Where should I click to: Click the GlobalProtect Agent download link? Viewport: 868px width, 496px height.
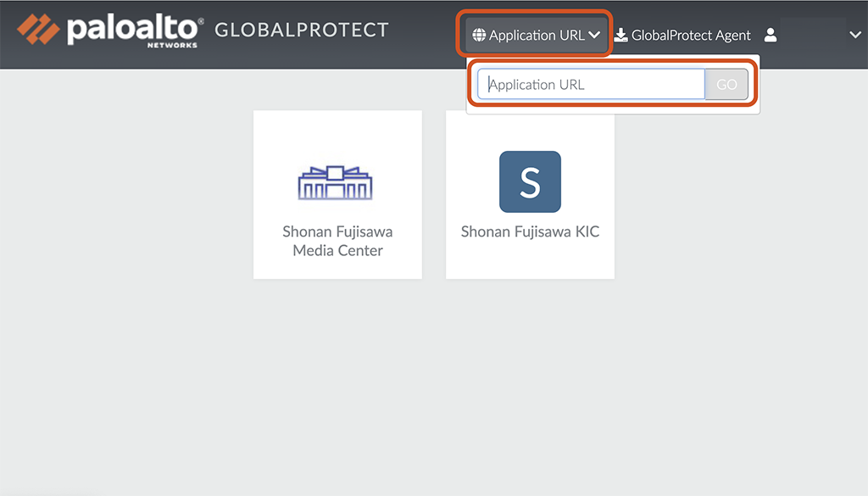coord(691,36)
